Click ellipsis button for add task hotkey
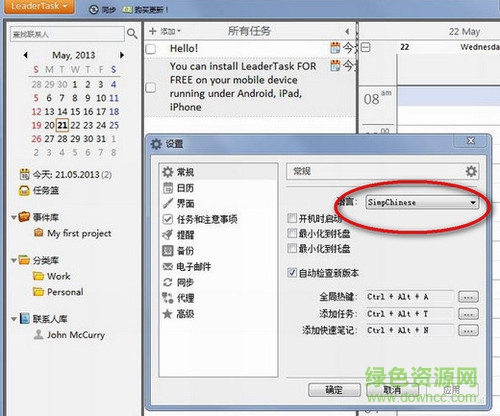The height and width of the screenshot is (416, 500). 468,314
